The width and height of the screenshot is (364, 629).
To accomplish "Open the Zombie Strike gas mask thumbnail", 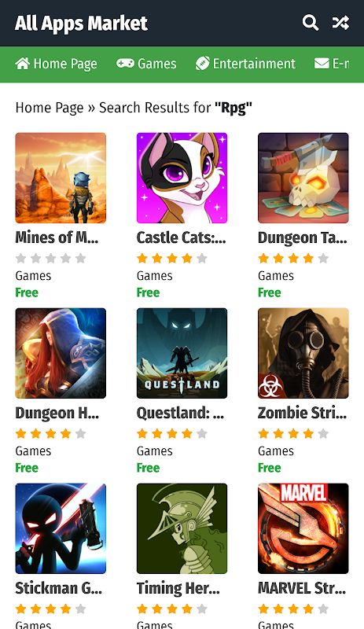I will coord(303,353).
